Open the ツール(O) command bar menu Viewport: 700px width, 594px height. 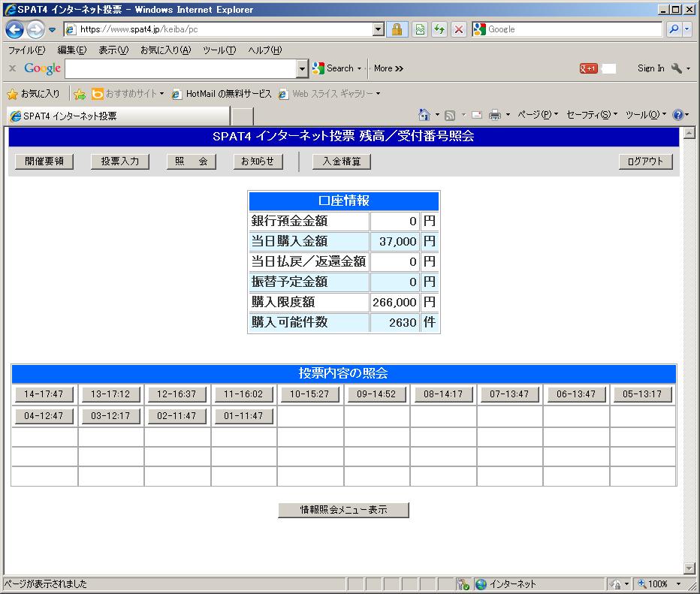point(645,115)
